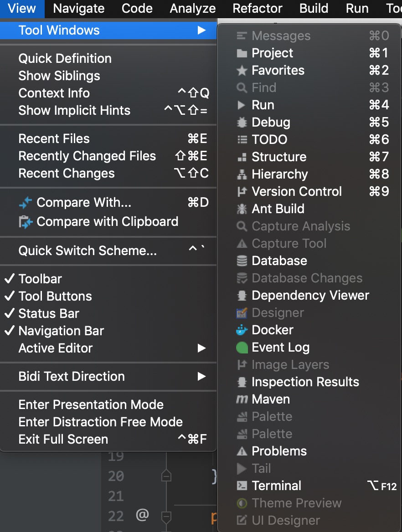Screen dimensions: 402x532
Task: Select Recent Files entry
Action: [108, 139]
